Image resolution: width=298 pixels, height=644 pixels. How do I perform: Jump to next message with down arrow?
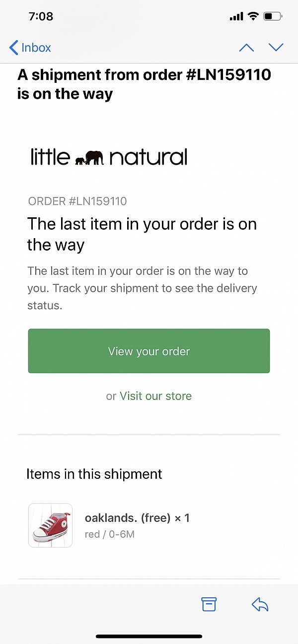click(276, 48)
